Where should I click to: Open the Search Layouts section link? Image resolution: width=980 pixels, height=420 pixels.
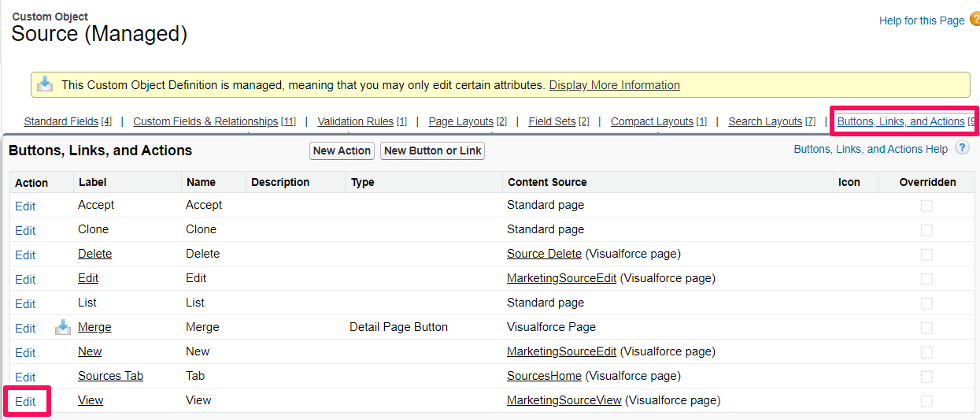point(765,121)
